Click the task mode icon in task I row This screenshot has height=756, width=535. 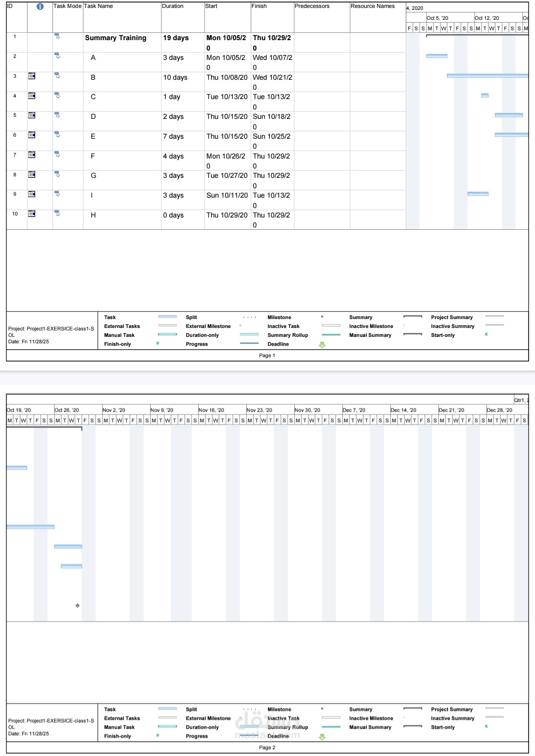pos(57,193)
